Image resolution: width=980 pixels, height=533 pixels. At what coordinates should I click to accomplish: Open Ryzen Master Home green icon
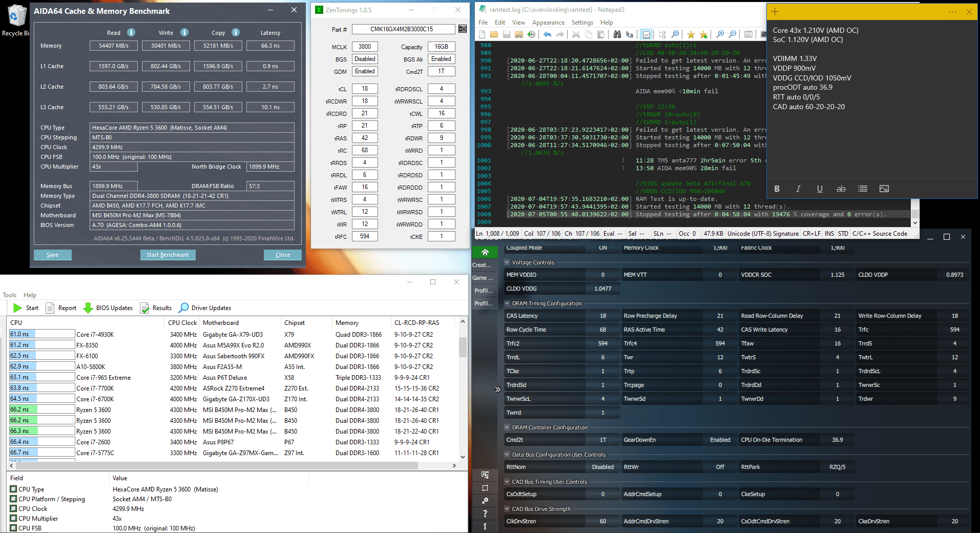pos(485,252)
